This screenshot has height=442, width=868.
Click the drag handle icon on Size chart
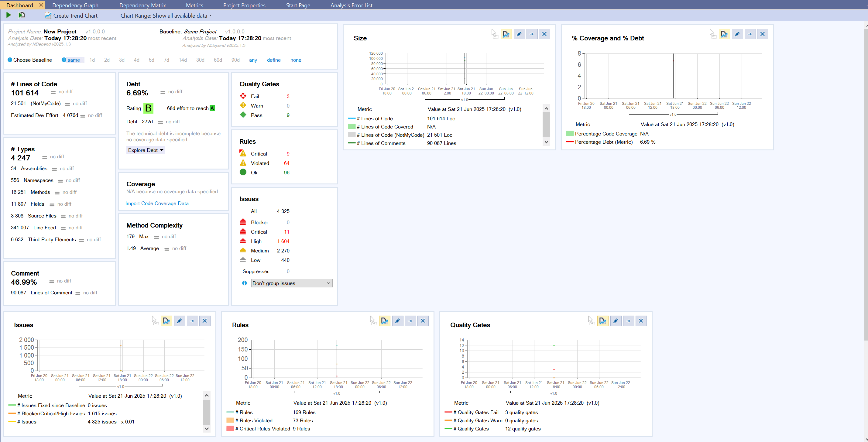(x=494, y=34)
